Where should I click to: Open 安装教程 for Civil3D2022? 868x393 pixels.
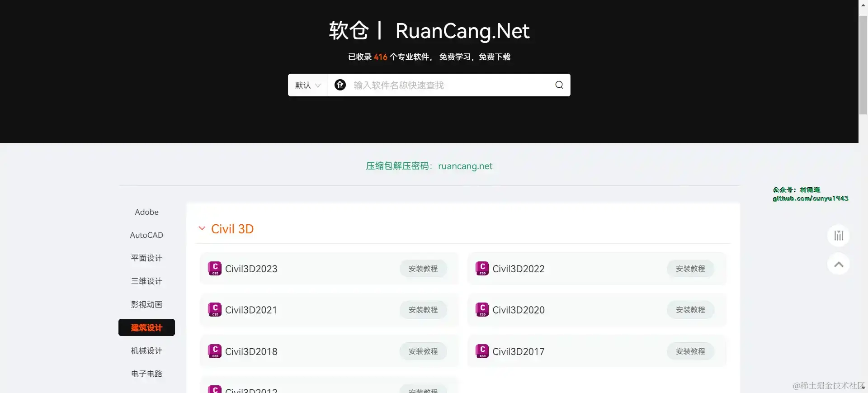click(x=690, y=269)
